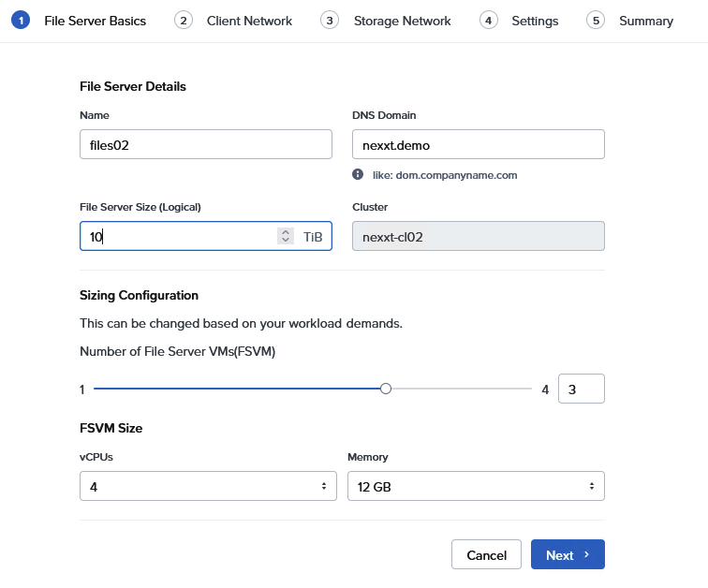Click the info icon below DNS Domain
The image size is (708, 588).
click(x=358, y=174)
